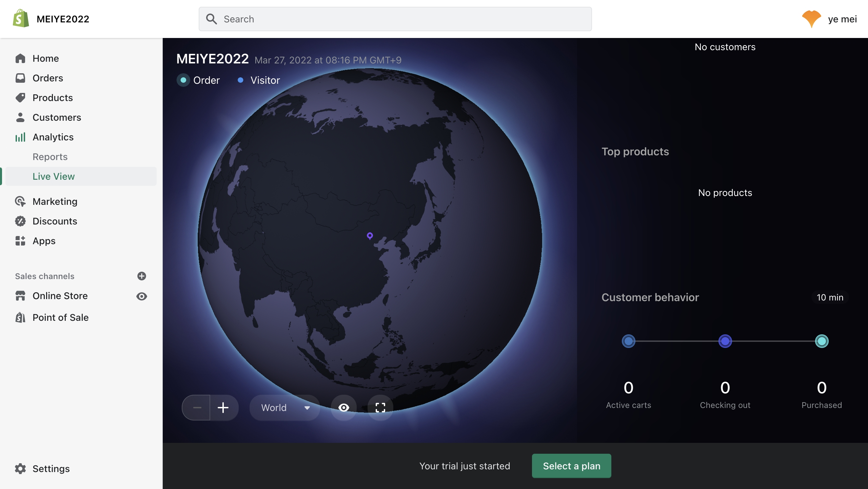Zoom in on the globe
Viewport: 868px width, 489px height.
tap(223, 408)
